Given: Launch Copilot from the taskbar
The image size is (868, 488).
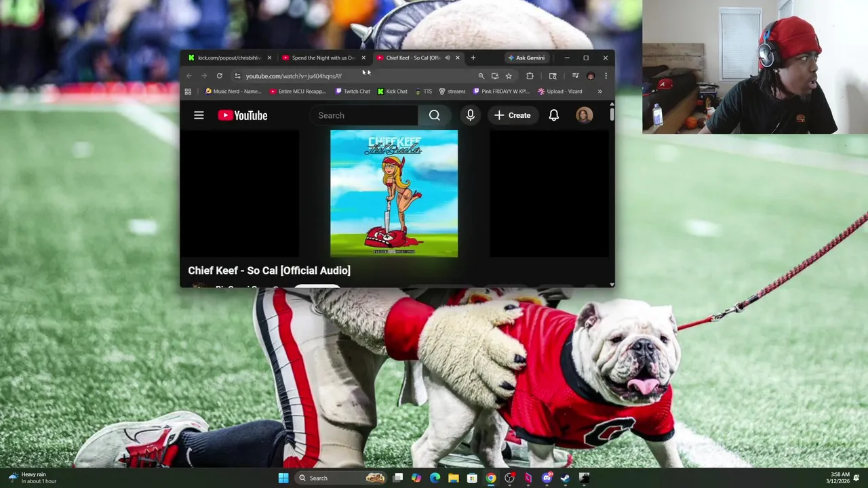Looking at the screenshot, I should [416, 478].
